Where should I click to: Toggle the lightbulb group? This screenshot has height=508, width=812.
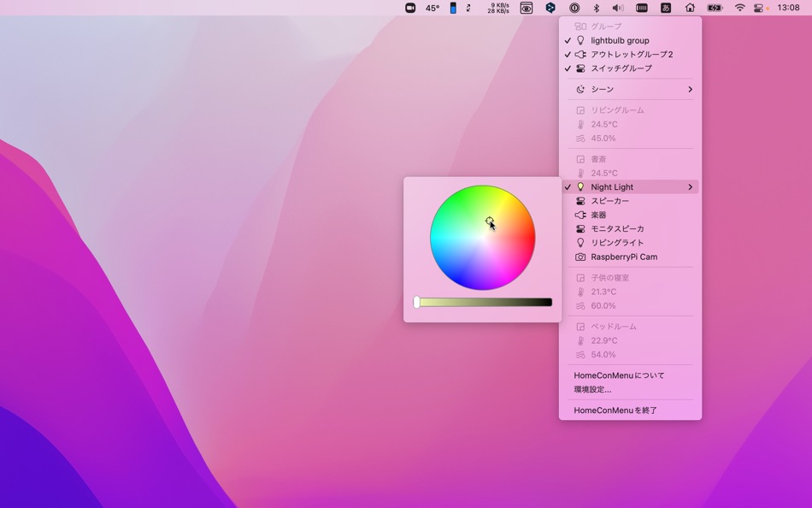click(630, 40)
